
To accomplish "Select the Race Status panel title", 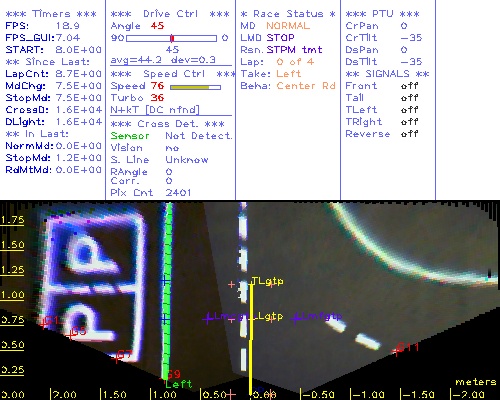I will tap(288, 14).
